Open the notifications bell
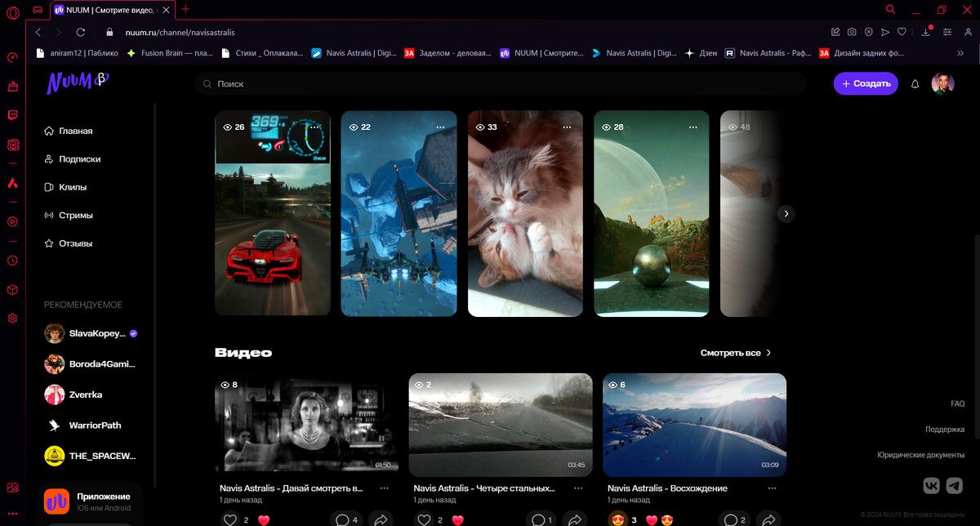Screen dimensions: 980x526 [915, 83]
